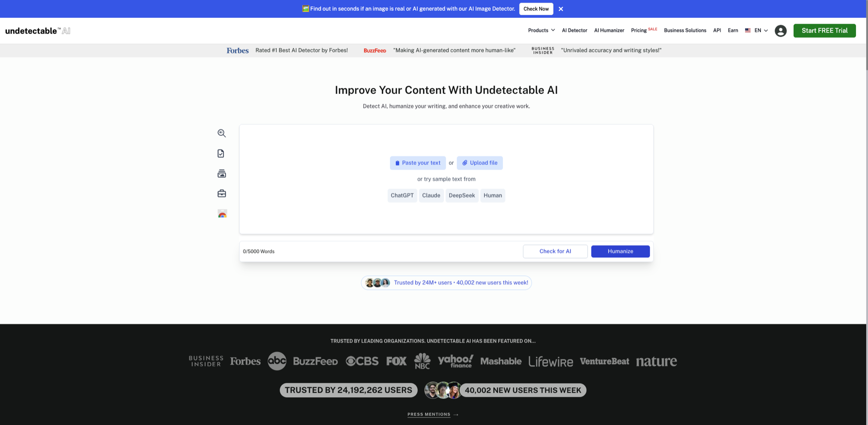Open Business Solutions in the navigation

685,30
